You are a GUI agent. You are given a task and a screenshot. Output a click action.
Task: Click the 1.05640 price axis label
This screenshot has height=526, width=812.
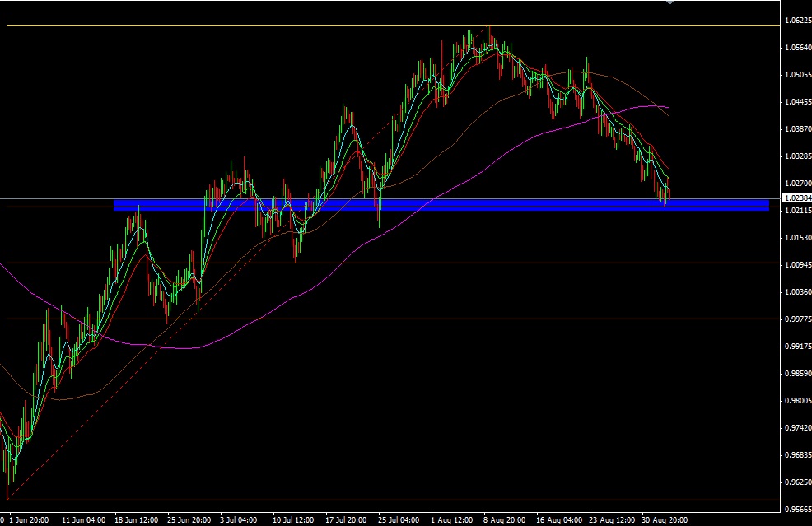pos(798,47)
